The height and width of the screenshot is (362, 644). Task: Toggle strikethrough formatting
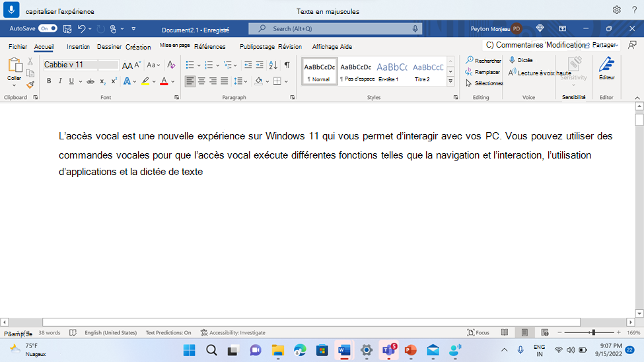point(90,81)
